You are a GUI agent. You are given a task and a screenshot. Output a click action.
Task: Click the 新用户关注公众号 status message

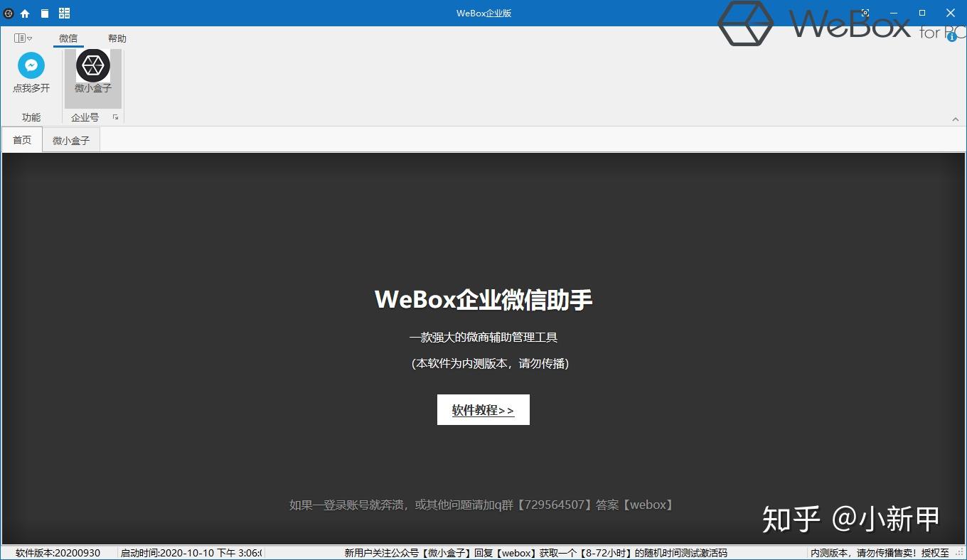click(535, 553)
